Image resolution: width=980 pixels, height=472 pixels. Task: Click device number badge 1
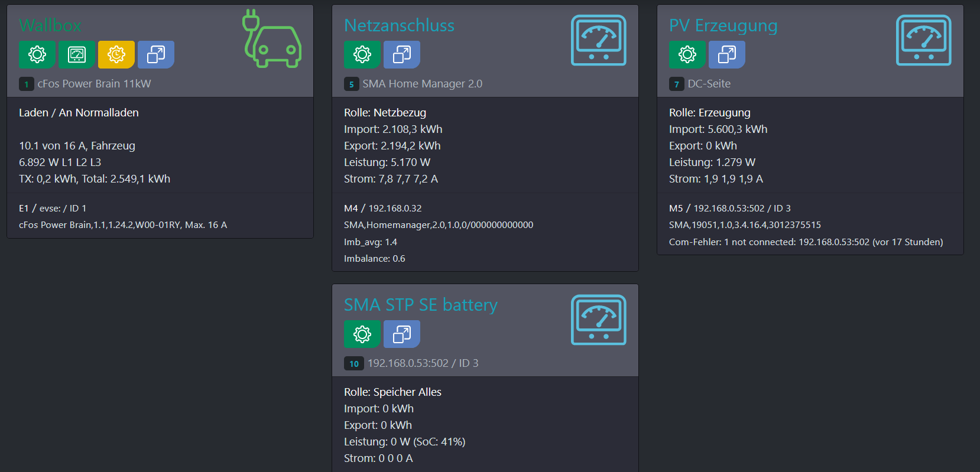click(26, 84)
